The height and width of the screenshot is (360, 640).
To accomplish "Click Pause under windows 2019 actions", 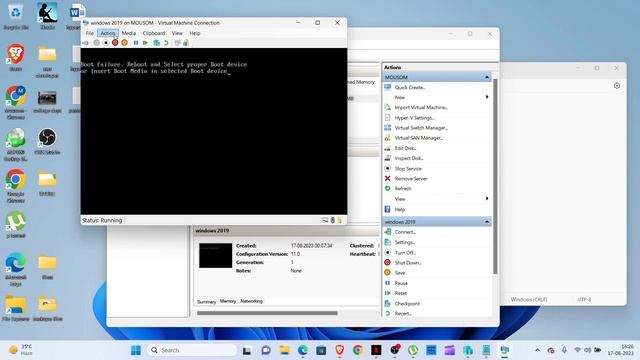I will coord(401,283).
